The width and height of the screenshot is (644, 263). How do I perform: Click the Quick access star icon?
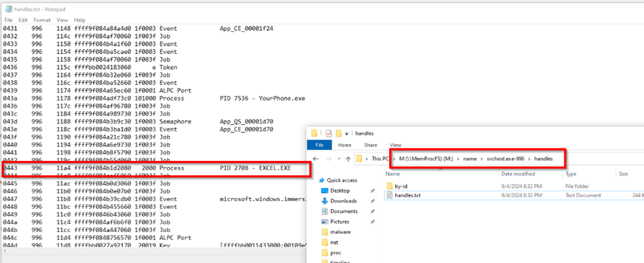(322, 180)
